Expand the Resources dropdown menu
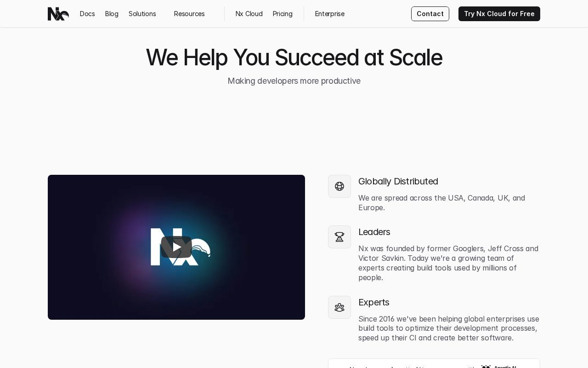588x368 pixels. pyautogui.click(x=189, y=14)
